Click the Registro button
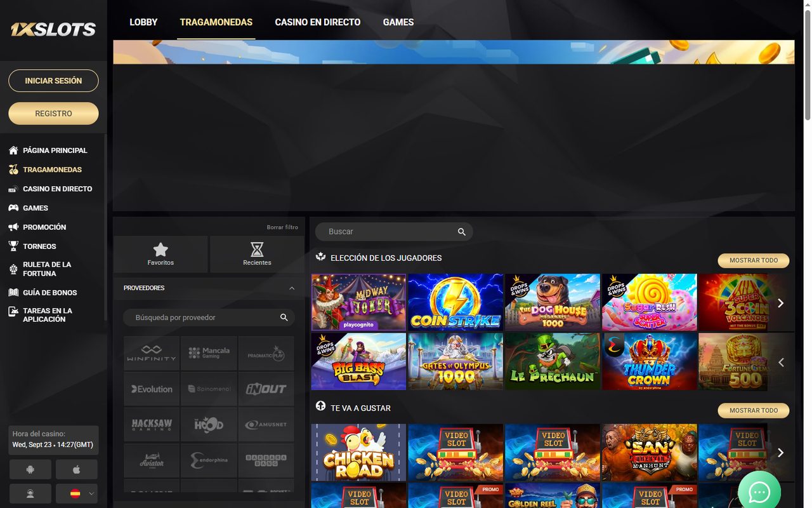Screen dimensions: 812x508 point(53,114)
